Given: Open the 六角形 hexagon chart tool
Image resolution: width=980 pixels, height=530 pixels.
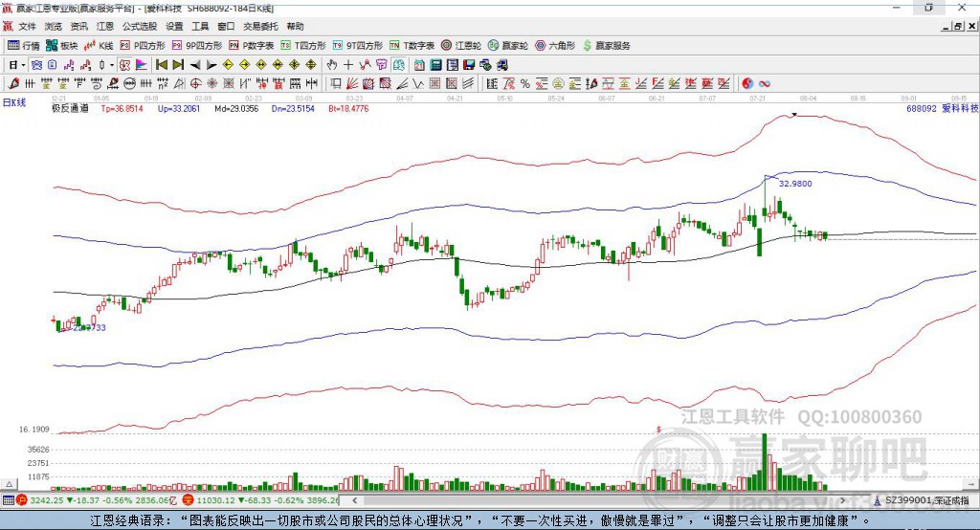Looking at the screenshot, I should (x=555, y=46).
